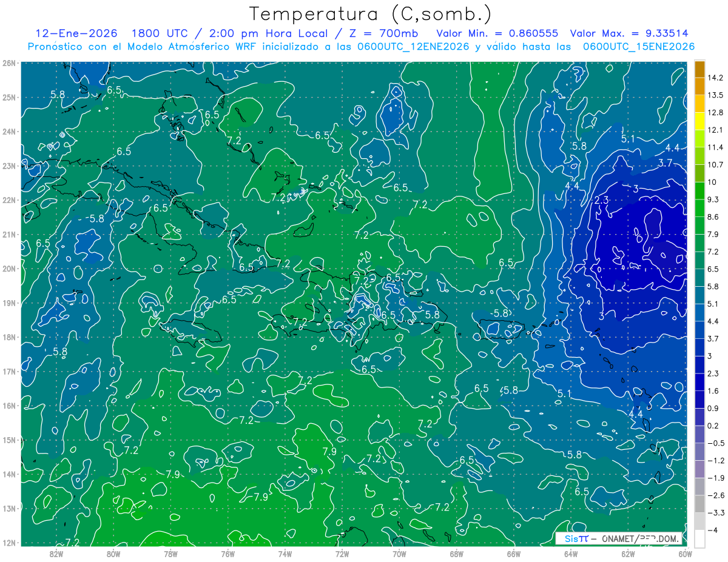Click the -4 label on the color scale
728x562 pixels.
click(x=713, y=530)
